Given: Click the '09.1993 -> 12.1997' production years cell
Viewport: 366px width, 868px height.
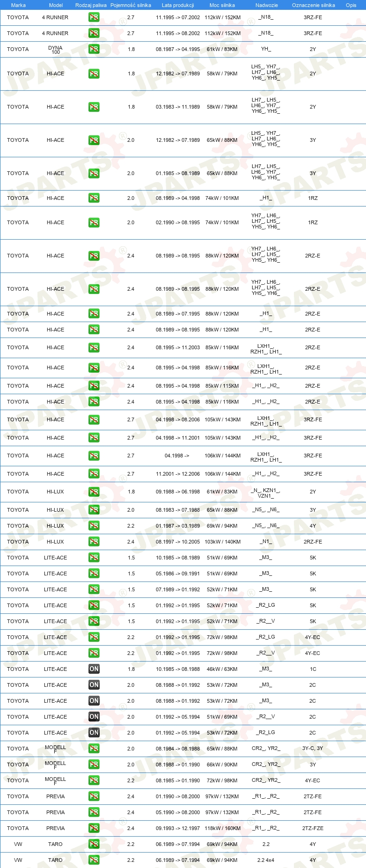Looking at the screenshot, I should pyautogui.click(x=178, y=828).
